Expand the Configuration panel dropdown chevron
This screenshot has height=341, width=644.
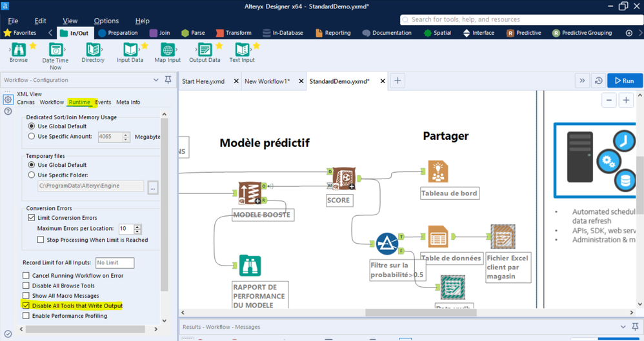point(156,80)
